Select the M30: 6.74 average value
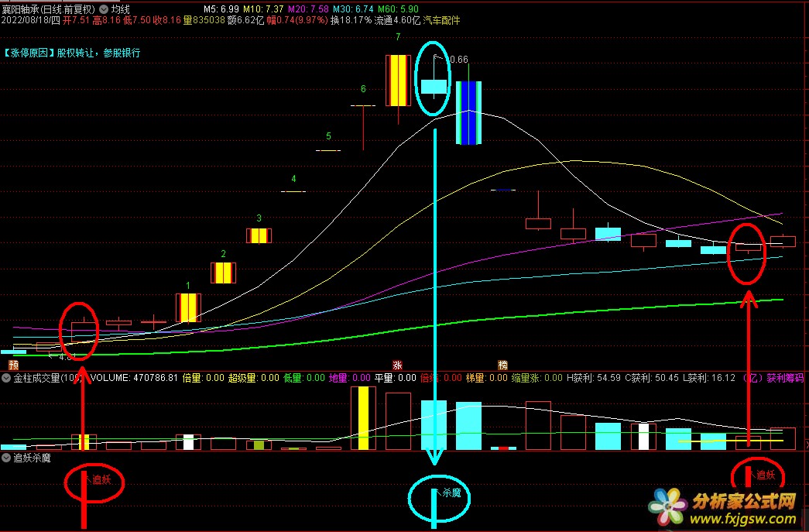The height and width of the screenshot is (532, 809). pyautogui.click(x=353, y=9)
